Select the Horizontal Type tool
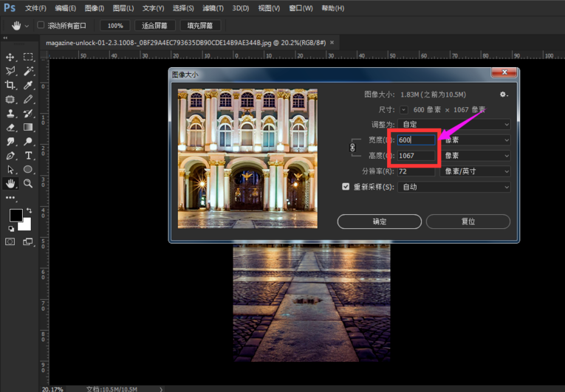The width and height of the screenshot is (565, 392). [29, 156]
